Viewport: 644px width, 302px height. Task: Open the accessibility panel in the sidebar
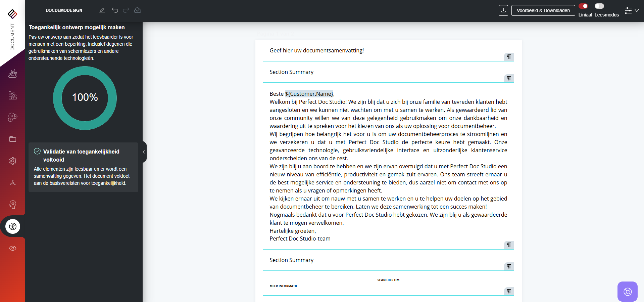[13, 226]
